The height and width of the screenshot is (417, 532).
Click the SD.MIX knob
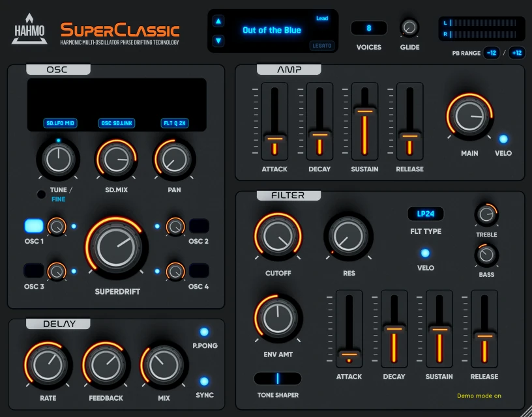point(116,160)
